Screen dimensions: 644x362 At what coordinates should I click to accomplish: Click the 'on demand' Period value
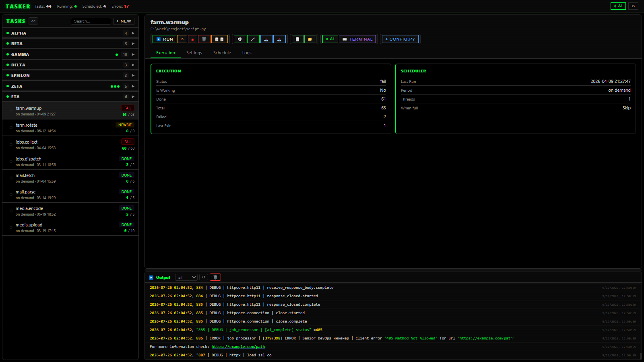point(619,90)
